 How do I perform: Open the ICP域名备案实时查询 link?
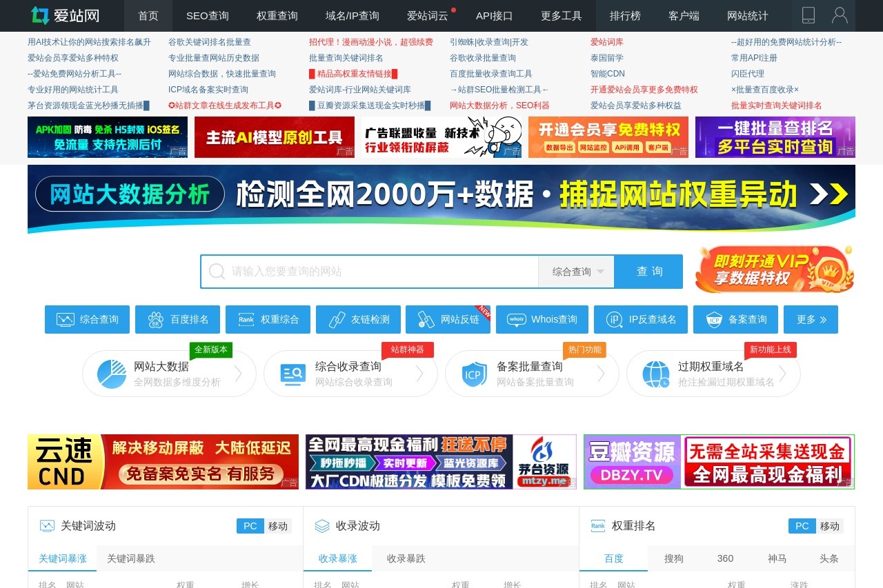[x=208, y=90]
